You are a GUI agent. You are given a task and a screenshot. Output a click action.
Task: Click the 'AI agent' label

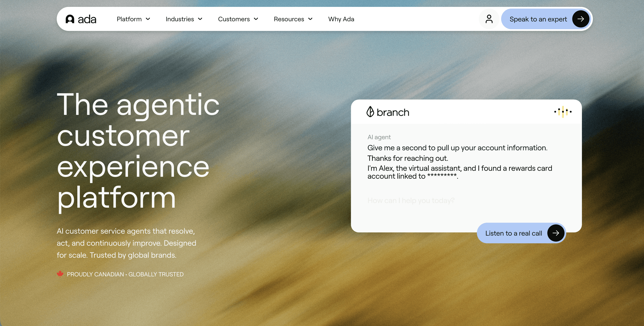tap(379, 137)
